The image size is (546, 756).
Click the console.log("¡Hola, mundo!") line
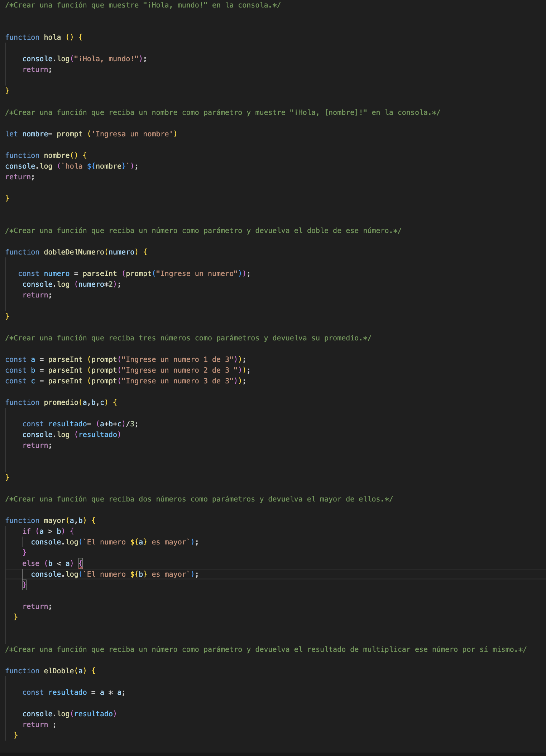click(85, 59)
